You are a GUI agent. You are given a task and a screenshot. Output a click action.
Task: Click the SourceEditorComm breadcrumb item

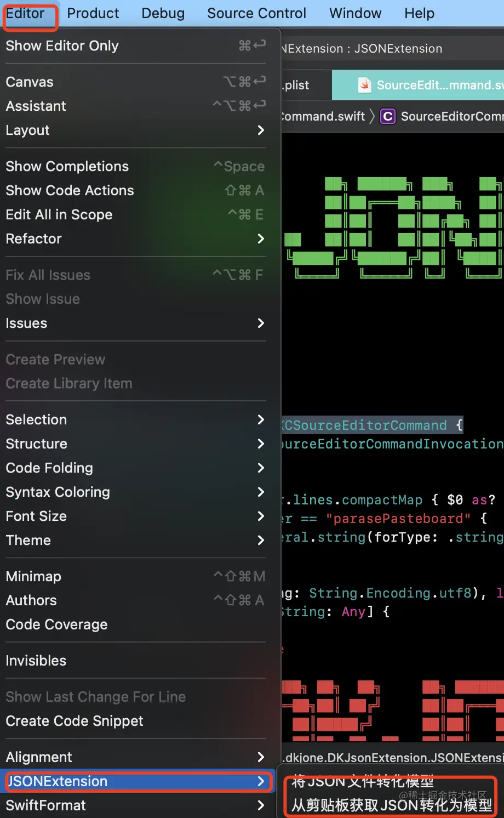pos(452,116)
